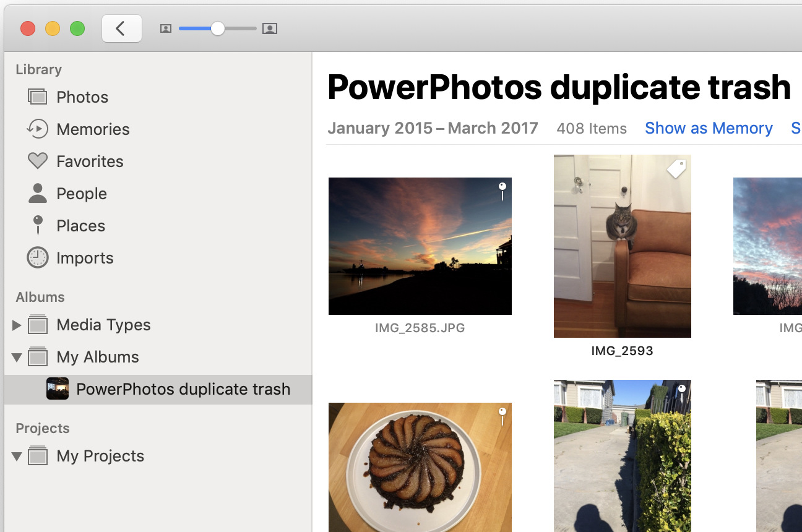
Task: Collapse the My Albums folder
Action: pos(17,357)
